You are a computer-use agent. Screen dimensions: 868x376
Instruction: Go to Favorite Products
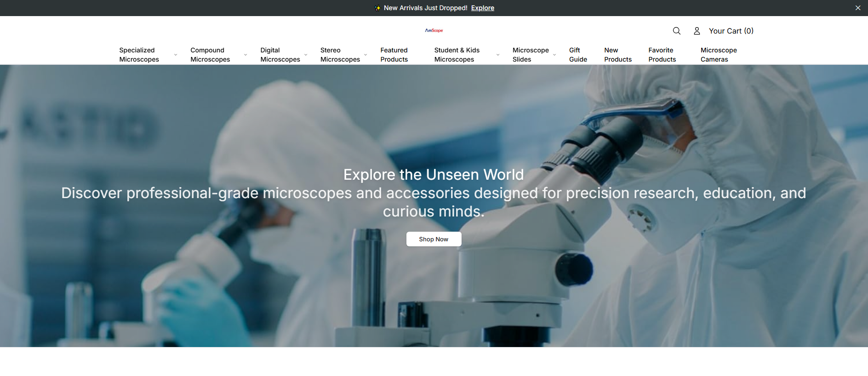(x=662, y=55)
